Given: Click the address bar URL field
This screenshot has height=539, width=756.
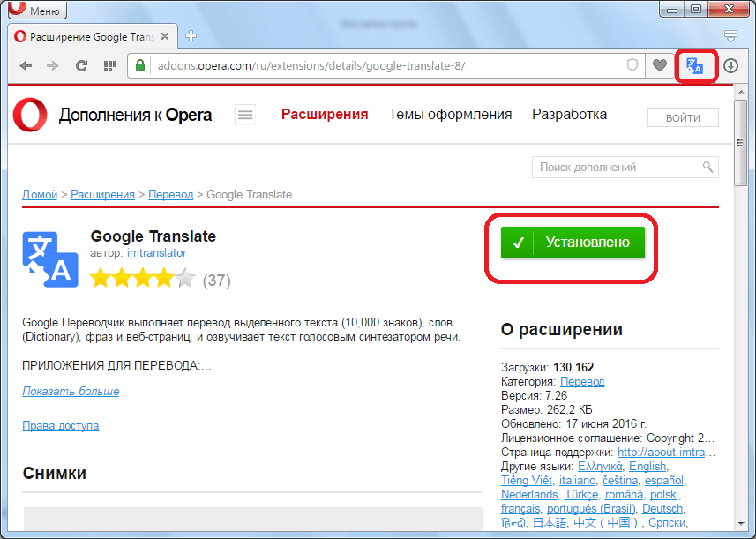Looking at the screenshot, I should click(385, 65).
